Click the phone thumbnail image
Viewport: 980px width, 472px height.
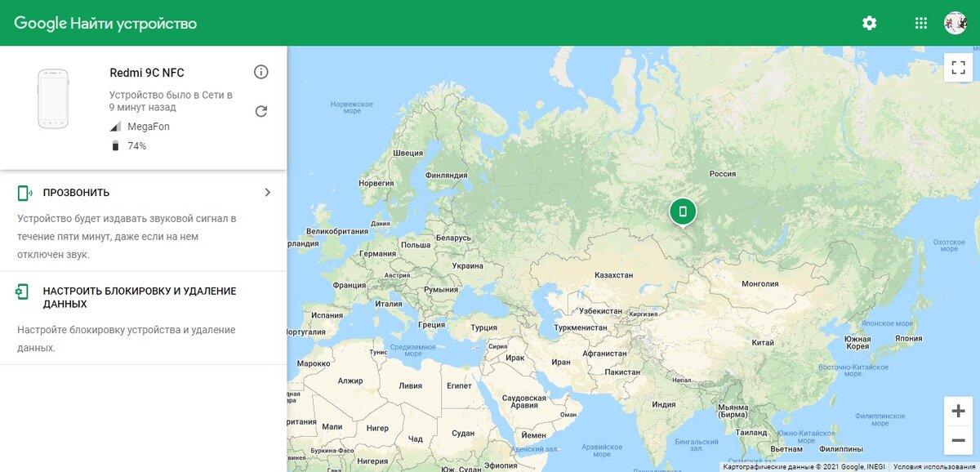tap(53, 99)
